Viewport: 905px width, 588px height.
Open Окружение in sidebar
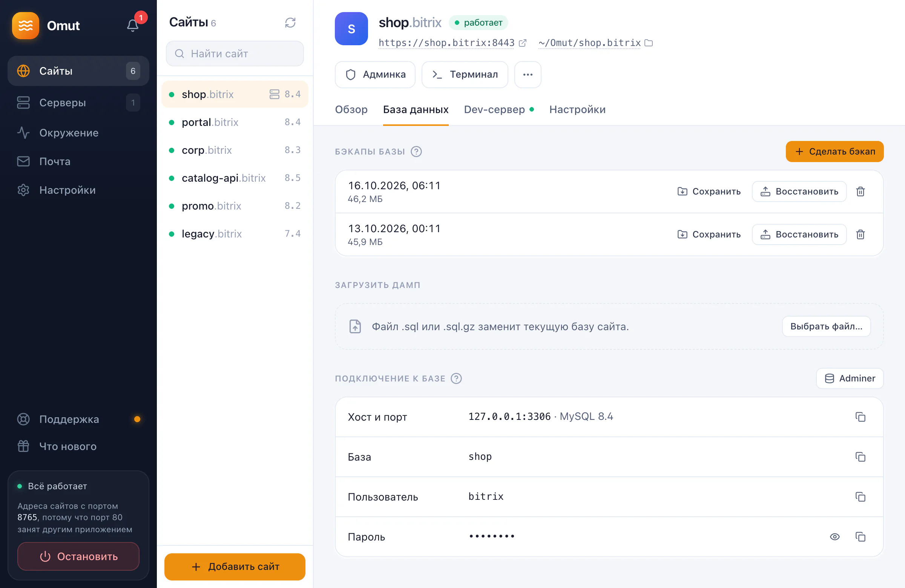point(78,133)
